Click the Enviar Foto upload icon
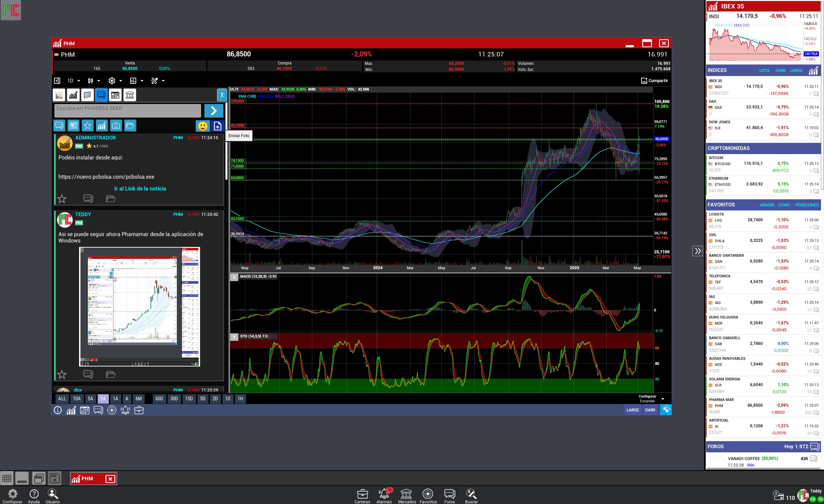The height and width of the screenshot is (504, 824). tap(218, 126)
